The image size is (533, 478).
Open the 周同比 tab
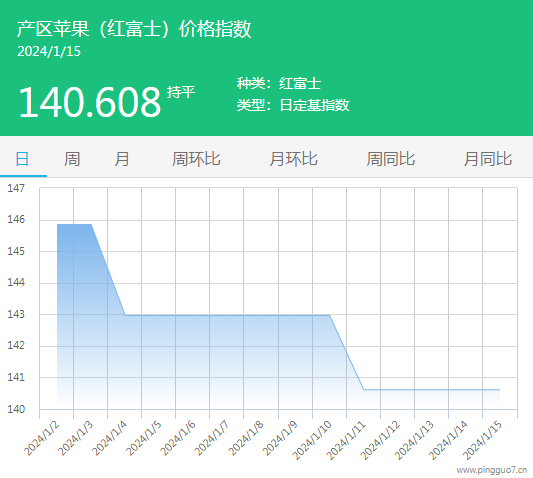tap(391, 159)
